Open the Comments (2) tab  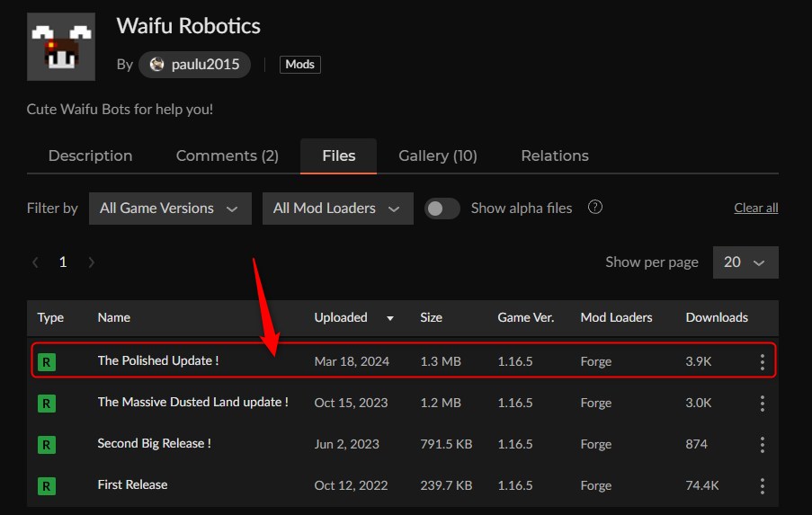tap(228, 155)
